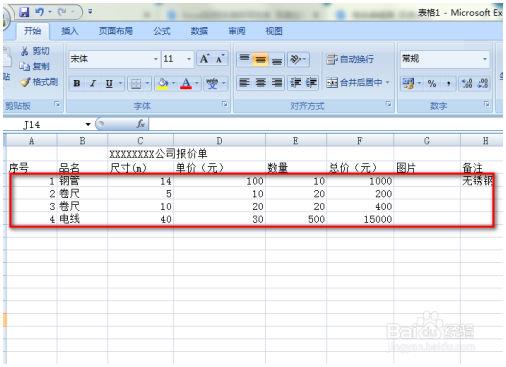Toggle italic formatting
Viewport: 506px width, 367px height.
pyautogui.click(x=93, y=83)
